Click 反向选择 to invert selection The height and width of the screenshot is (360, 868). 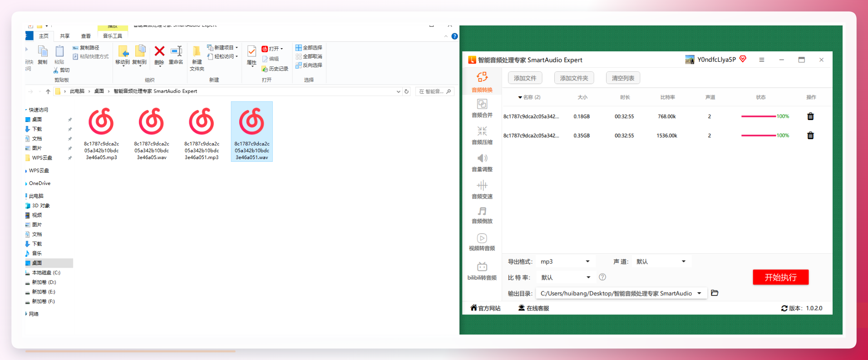[x=309, y=65]
